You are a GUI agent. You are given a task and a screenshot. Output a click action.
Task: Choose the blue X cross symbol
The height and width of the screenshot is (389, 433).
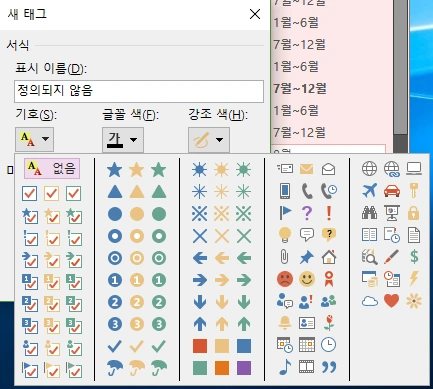[200, 236]
